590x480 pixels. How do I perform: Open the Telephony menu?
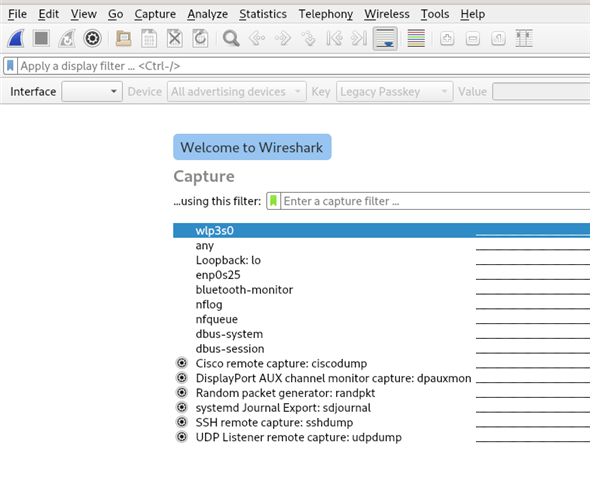(x=326, y=14)
